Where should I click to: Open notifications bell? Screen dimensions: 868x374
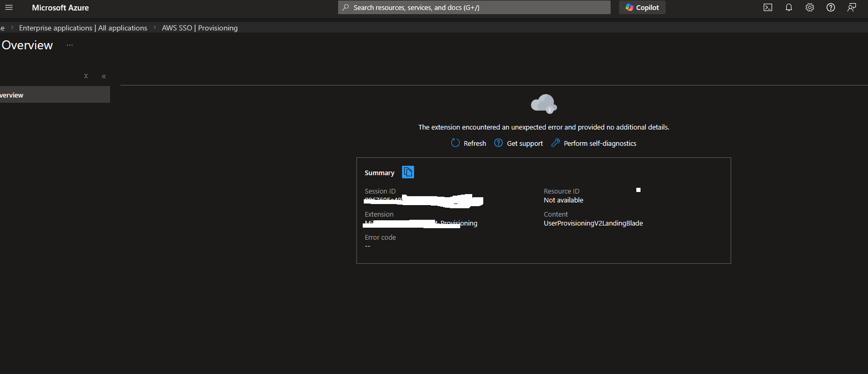pos(789,7)
